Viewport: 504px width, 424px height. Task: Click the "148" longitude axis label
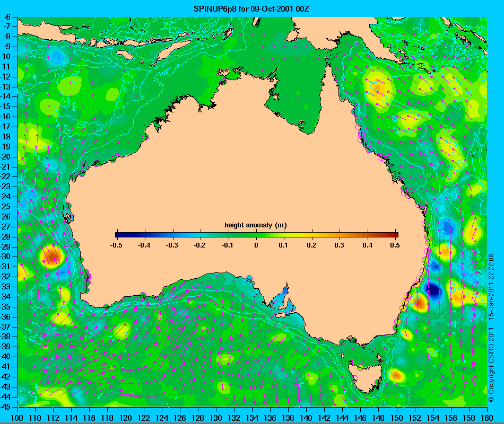[379, 418]
